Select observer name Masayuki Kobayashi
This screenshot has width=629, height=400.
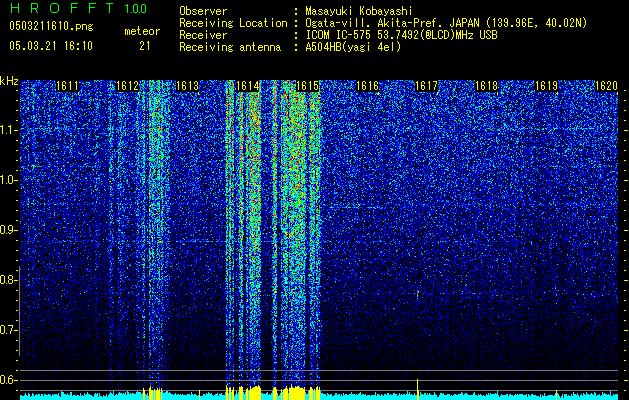point(359,11)
